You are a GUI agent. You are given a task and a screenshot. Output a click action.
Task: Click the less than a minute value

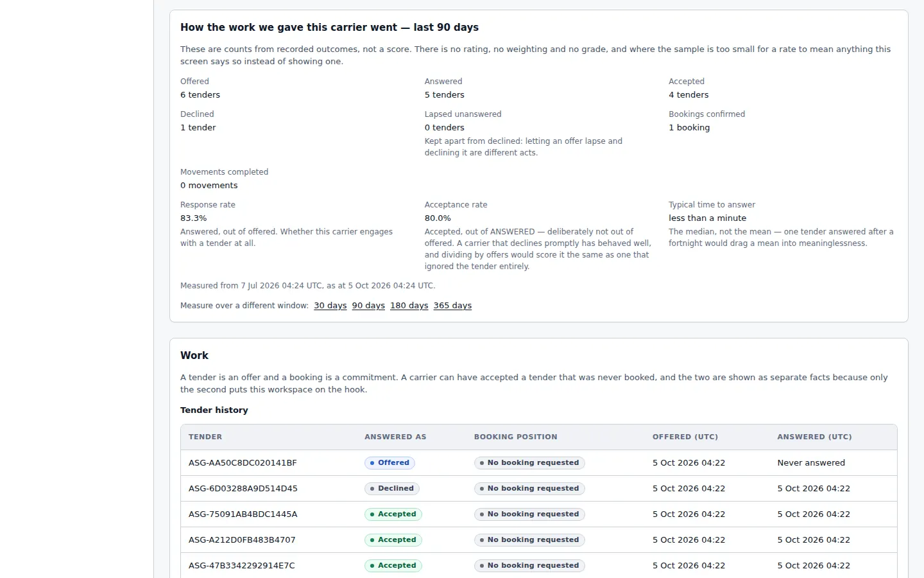pyautogui.click(x=708, y=218)
